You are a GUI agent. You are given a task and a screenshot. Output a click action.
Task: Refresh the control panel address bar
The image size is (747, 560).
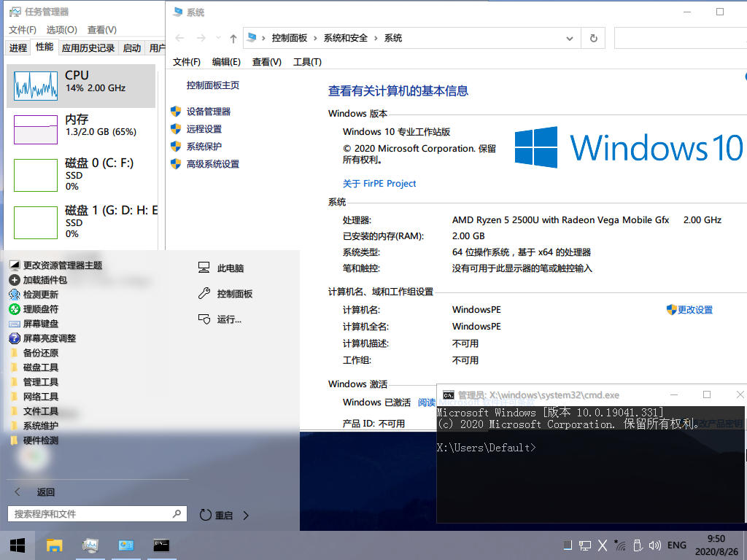[x=594, y=38]
